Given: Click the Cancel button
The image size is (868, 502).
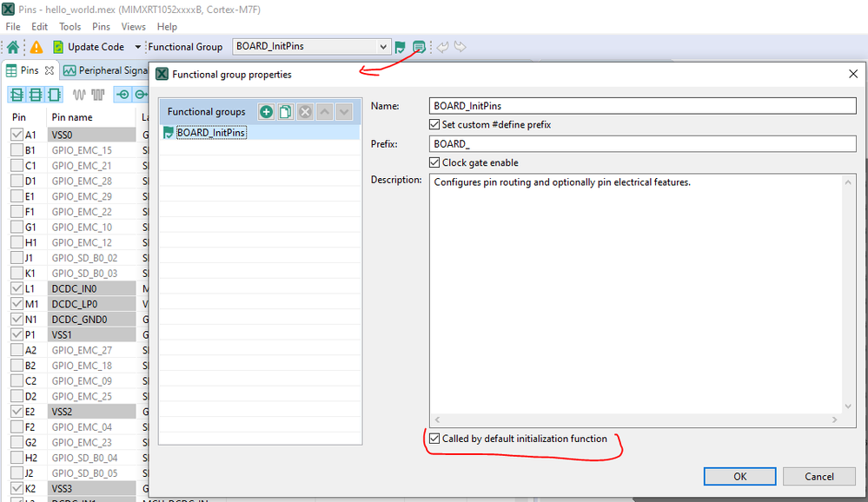Looking at the screenshot, I should pos(818,477).
